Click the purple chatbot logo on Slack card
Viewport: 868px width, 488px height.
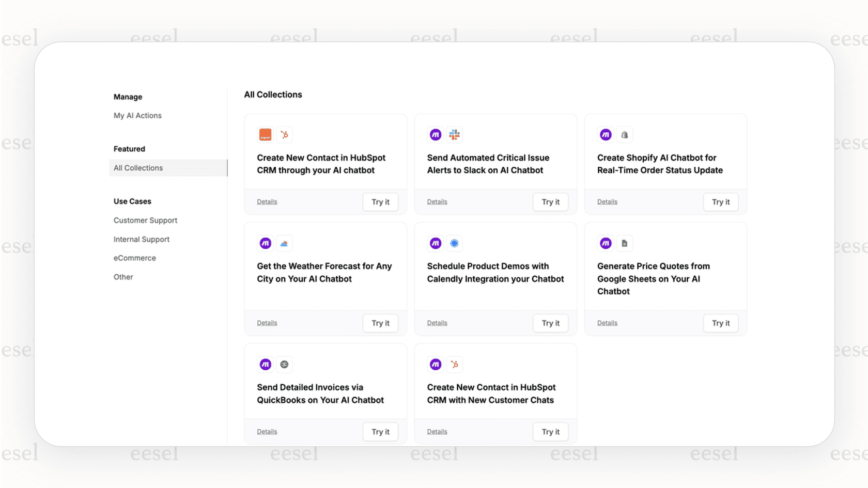click(436, 134)
